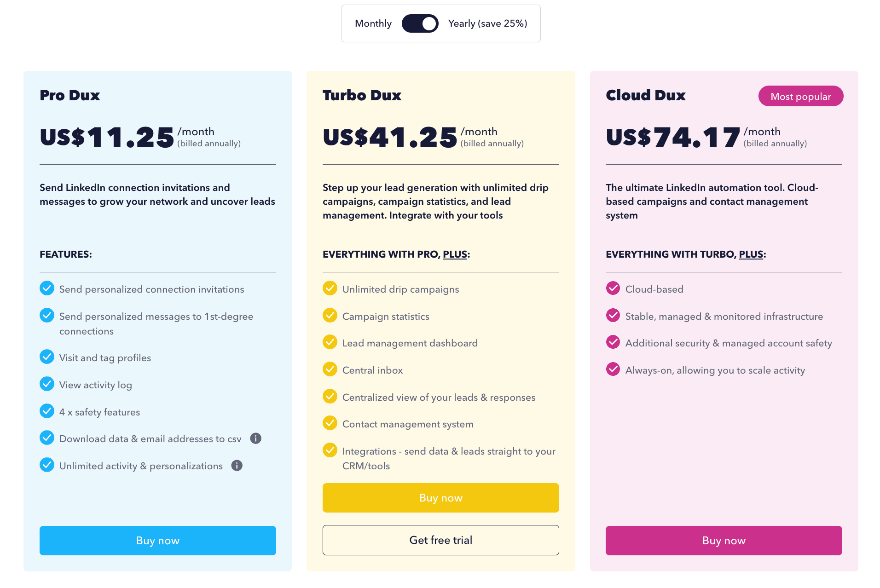The width and height of the screenshot is (880, 588).
Task: Click pink checkmark beside Always-on feature
Action: pyautogui.click(x=613, y=369)
